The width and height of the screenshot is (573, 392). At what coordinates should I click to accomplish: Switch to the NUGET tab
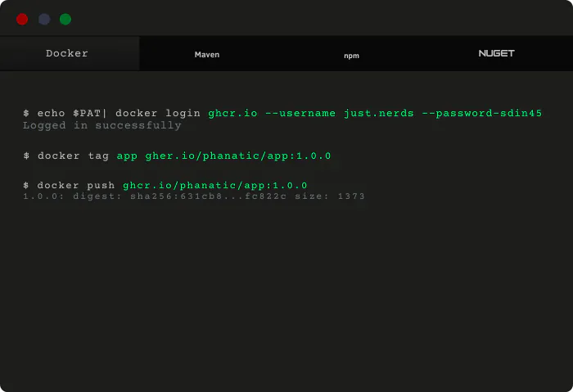coord(496,53)
